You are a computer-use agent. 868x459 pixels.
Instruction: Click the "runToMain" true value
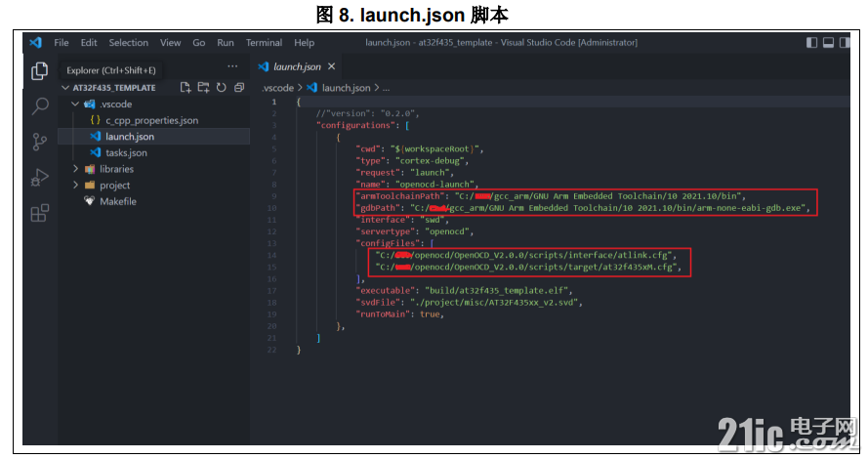tap(430, 313)
